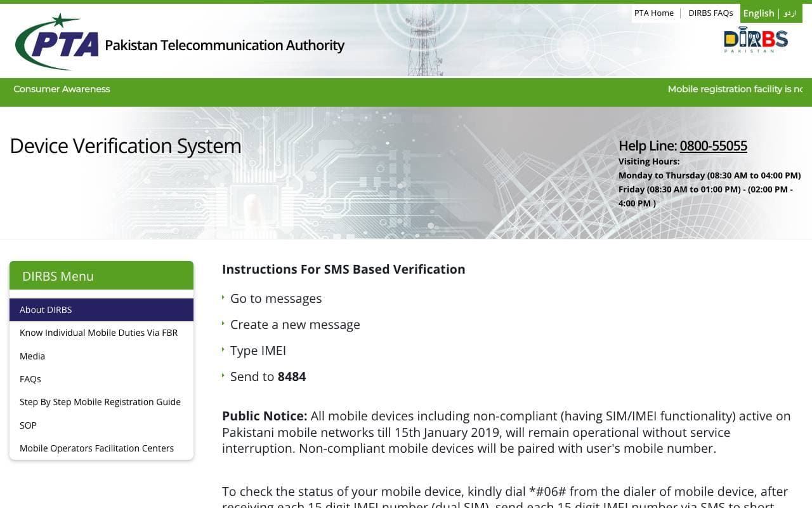Open the Media menu item
This screenshot has width=812, height=508.
pos(101,356)
